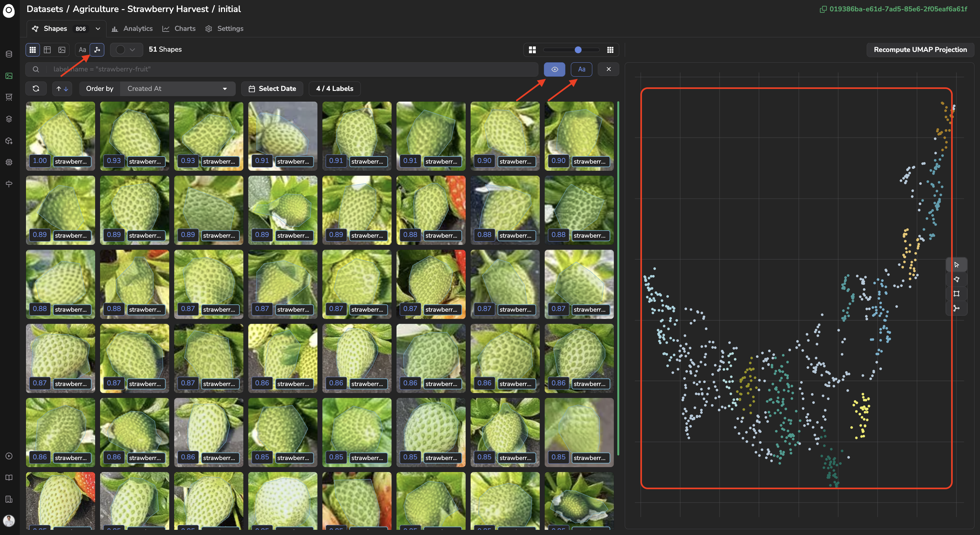Open the book documentation icon in sidebar
The image size is (980, 535).
[x=9, y=478]
